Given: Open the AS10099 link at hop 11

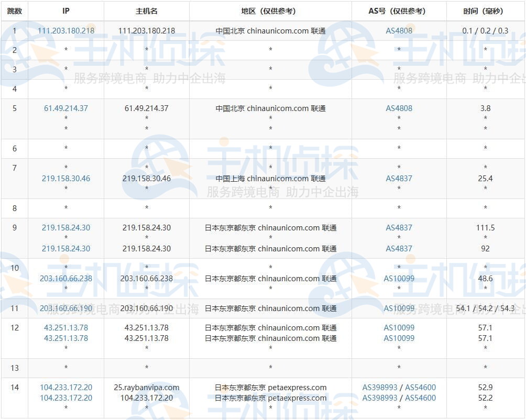Looking at the screenshot, I should (399, 308).
